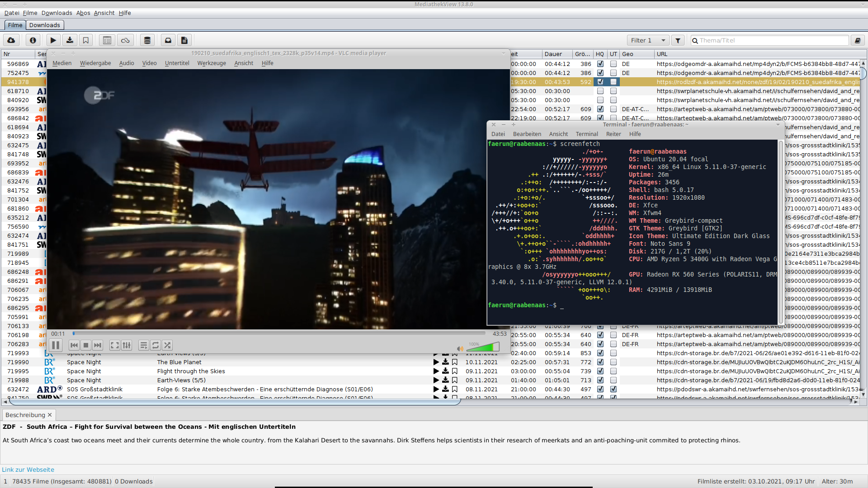Image resolution: width=868 pixels, height=488 pixels.
Task: Open the database stack icon in toolbar
Action: tap(147, 41)
